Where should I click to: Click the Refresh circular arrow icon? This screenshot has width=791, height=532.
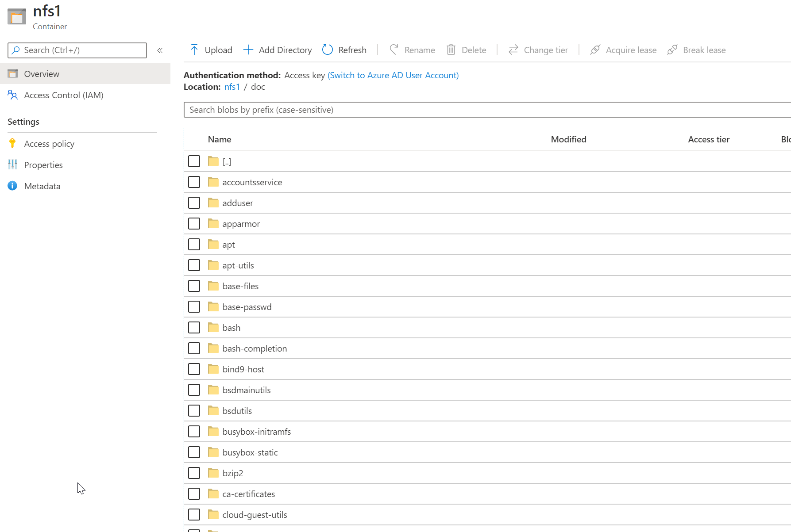[x=328, y=50]
